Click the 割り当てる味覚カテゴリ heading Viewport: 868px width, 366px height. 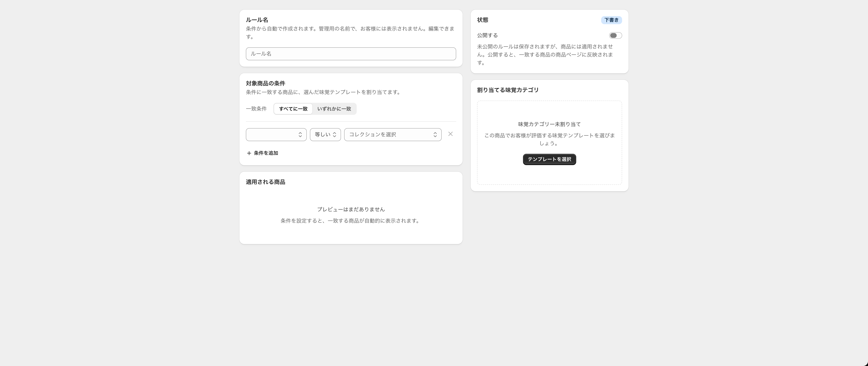coord(508,90)
